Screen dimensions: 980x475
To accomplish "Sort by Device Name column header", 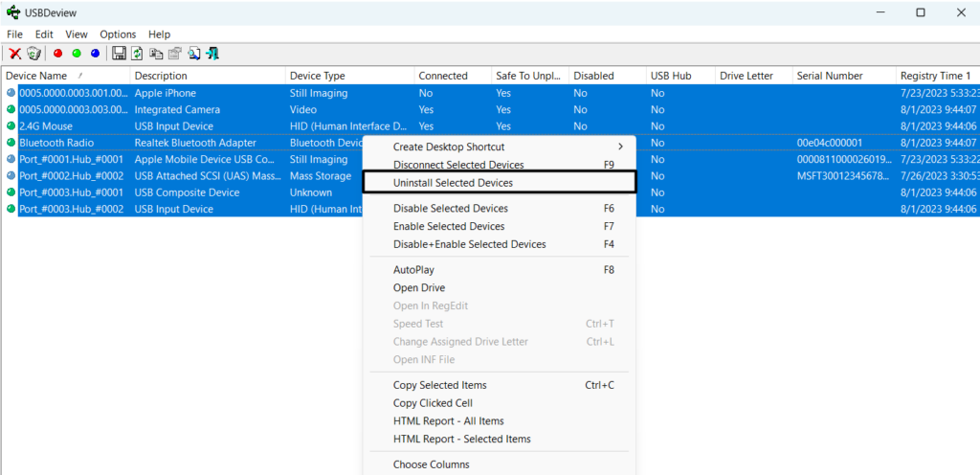I will pyautogui.click(x=36, y=76).
